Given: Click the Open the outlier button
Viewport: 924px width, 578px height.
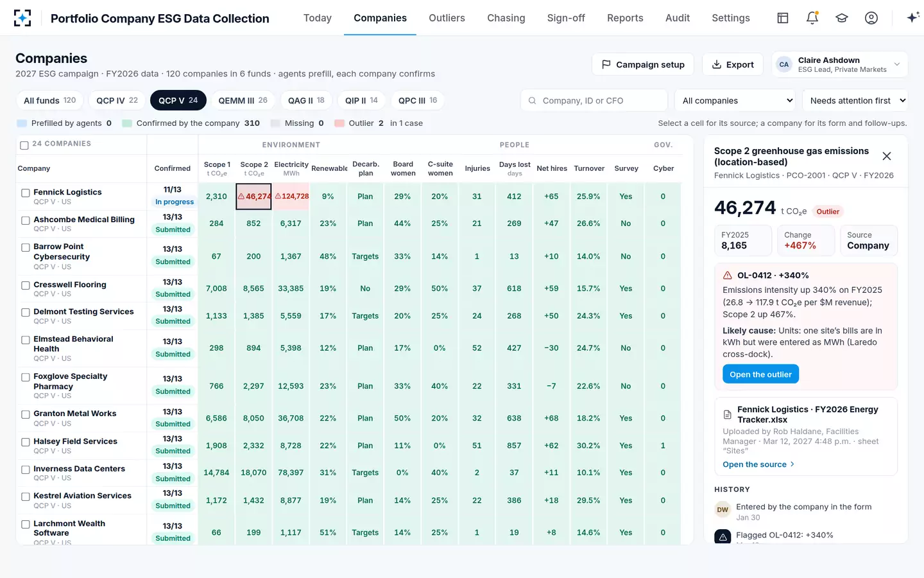Looking at the screenshot, I should [x=760, y=374].
